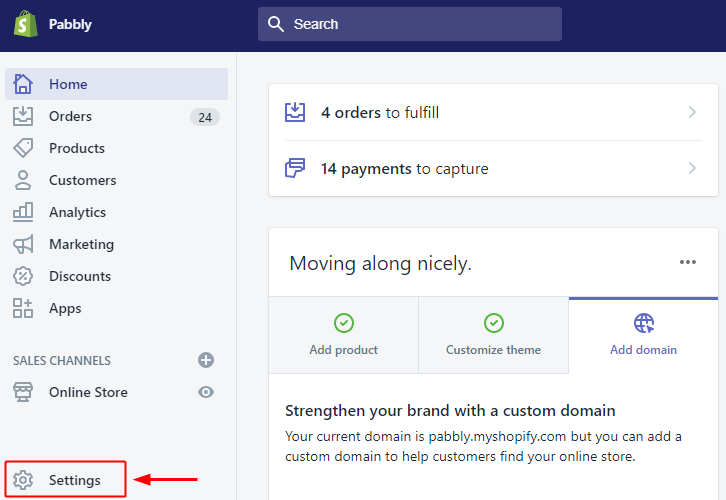
Task: Click the Pabbly store name
Action: point(70,24)
